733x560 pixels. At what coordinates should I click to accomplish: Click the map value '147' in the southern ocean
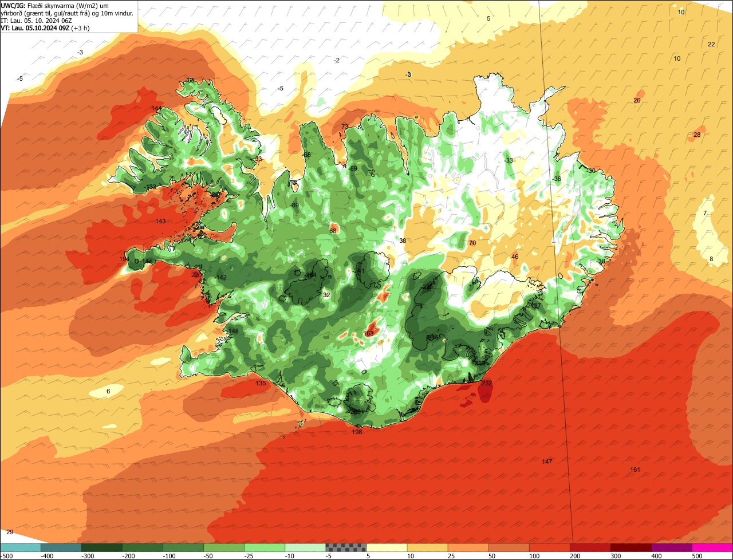coord(547,462)
